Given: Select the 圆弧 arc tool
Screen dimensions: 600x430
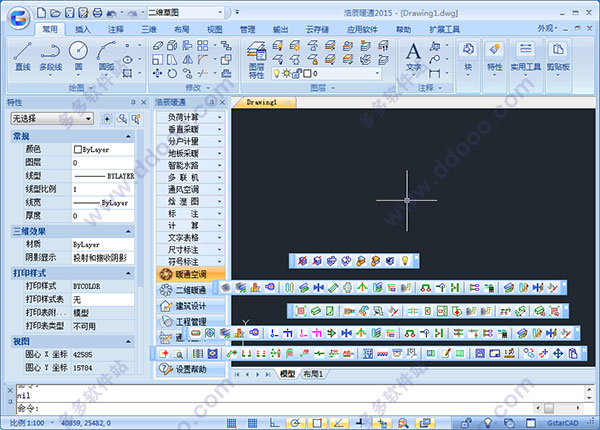Looking at the screenshot, I should click(x=106, y=56).
